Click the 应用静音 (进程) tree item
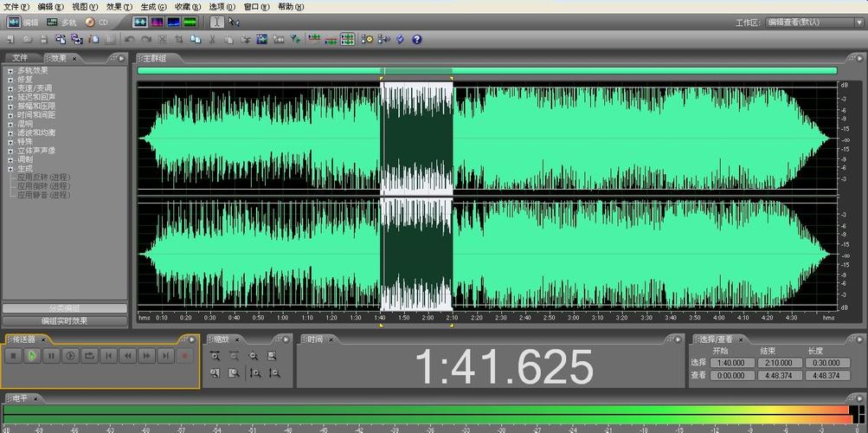 [x=43, y=195]
